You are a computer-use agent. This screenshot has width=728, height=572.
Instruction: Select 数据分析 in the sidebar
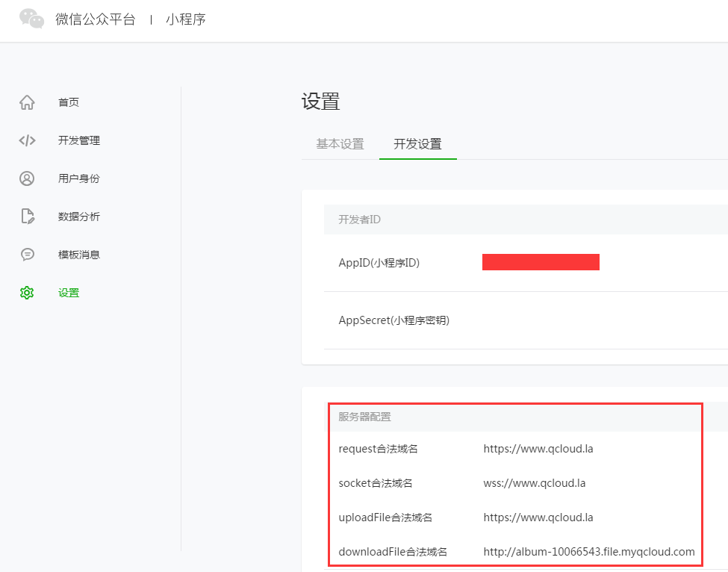point(79,217)
